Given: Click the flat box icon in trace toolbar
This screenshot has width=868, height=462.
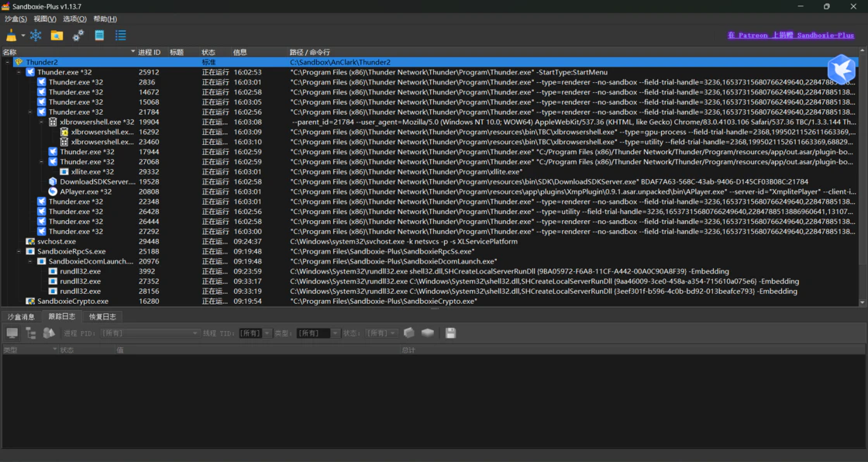Looking at the screenshot, I should [427, 333].
